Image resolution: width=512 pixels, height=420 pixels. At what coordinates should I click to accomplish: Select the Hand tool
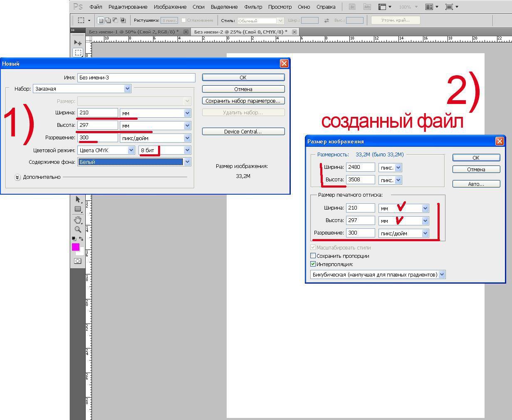[78, 220]
